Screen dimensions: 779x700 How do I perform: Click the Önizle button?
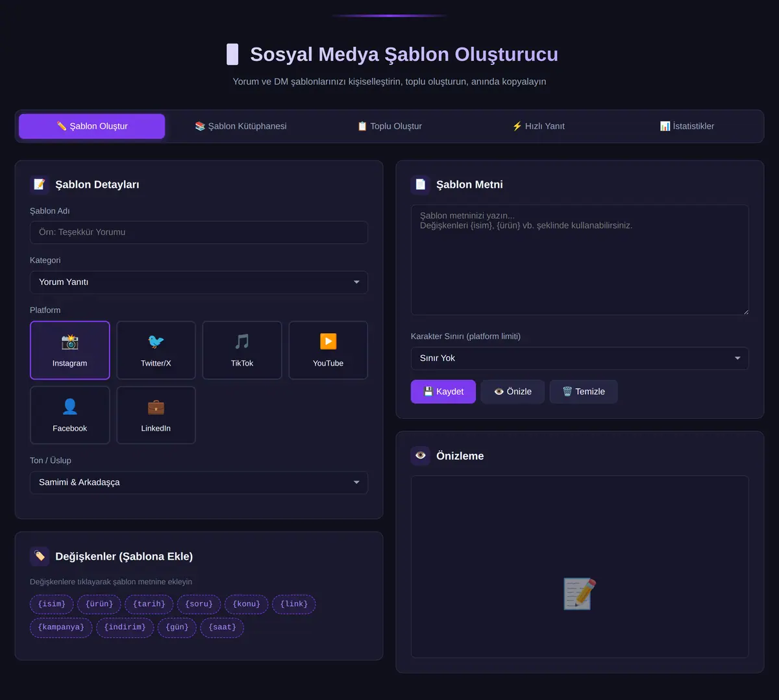click(x=513, y=392)
